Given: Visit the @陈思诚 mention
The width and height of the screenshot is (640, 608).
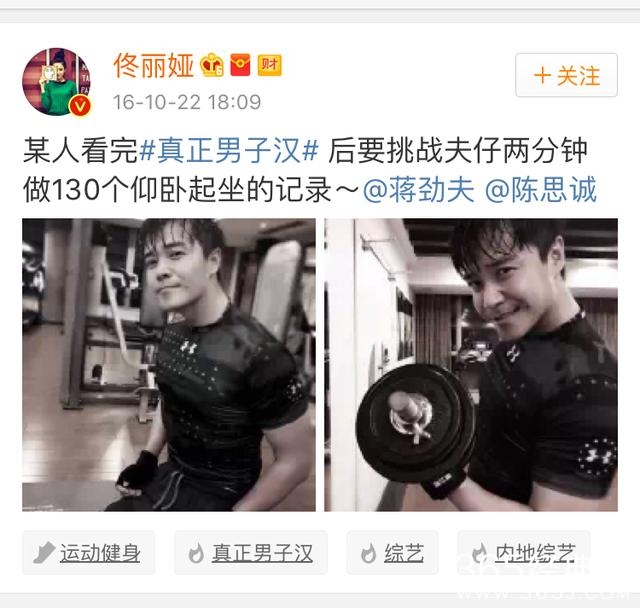Looking at the screenshot, I should (541, 189).
